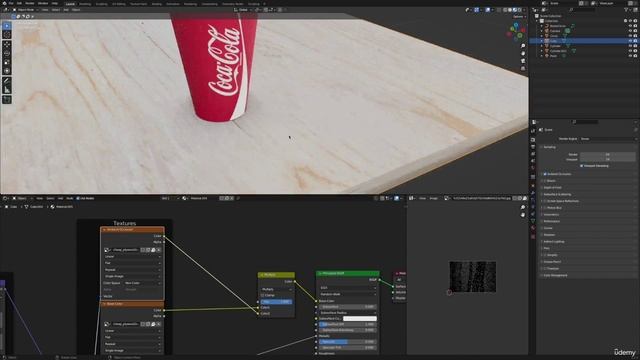Open the Random Walk subsurface method dropdown

(348, 294)
